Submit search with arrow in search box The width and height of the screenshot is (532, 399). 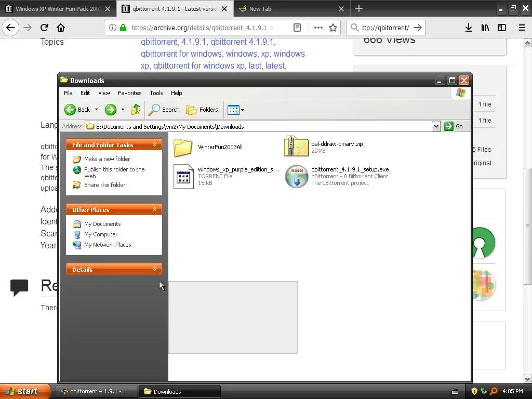pyautogui.click(x=418, y=28)
